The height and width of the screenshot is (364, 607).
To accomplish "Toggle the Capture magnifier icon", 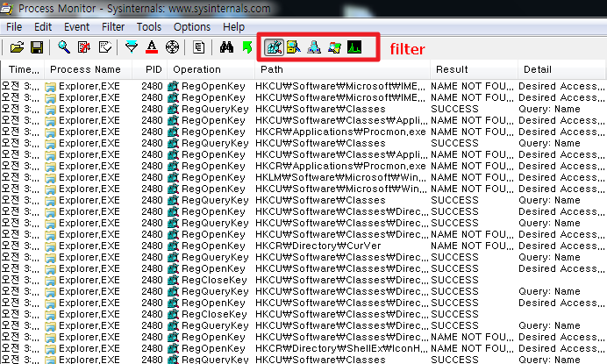I will point(64,47).
